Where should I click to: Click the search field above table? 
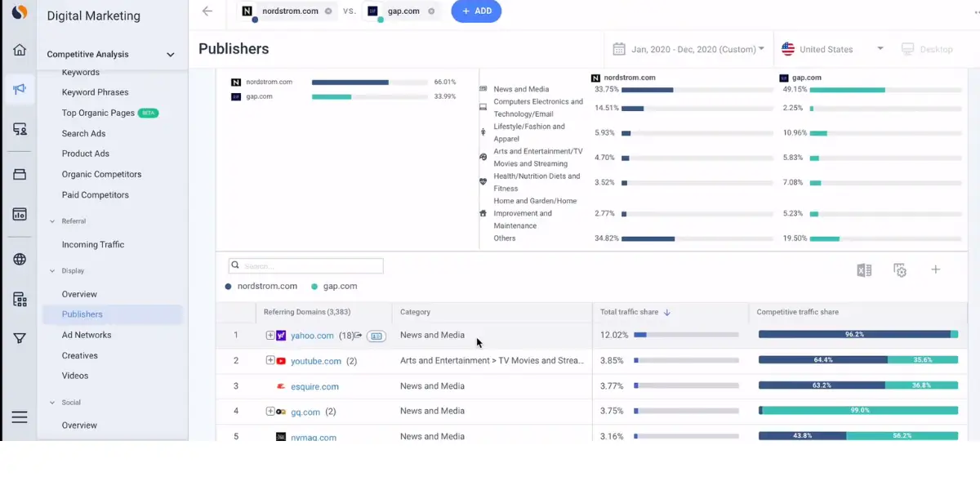(305, 266)
